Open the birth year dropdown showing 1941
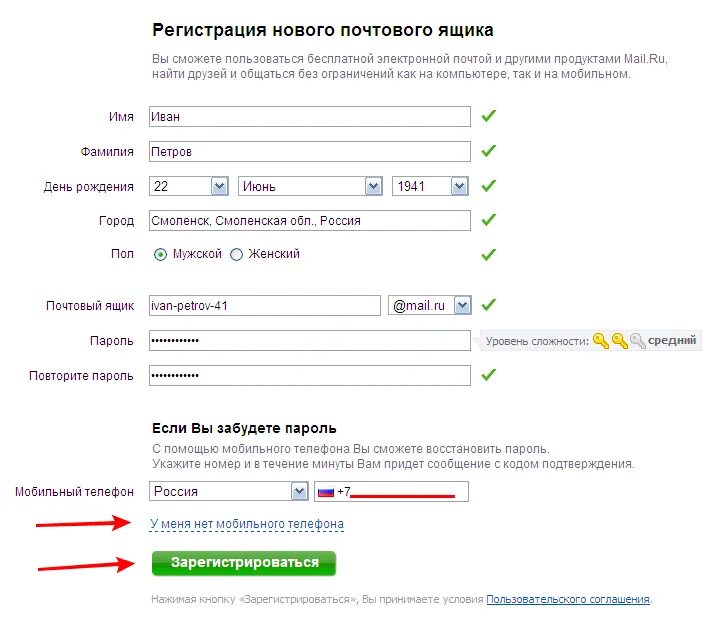The height and width of the screenshot is (617, 708). tap(430, 186)
